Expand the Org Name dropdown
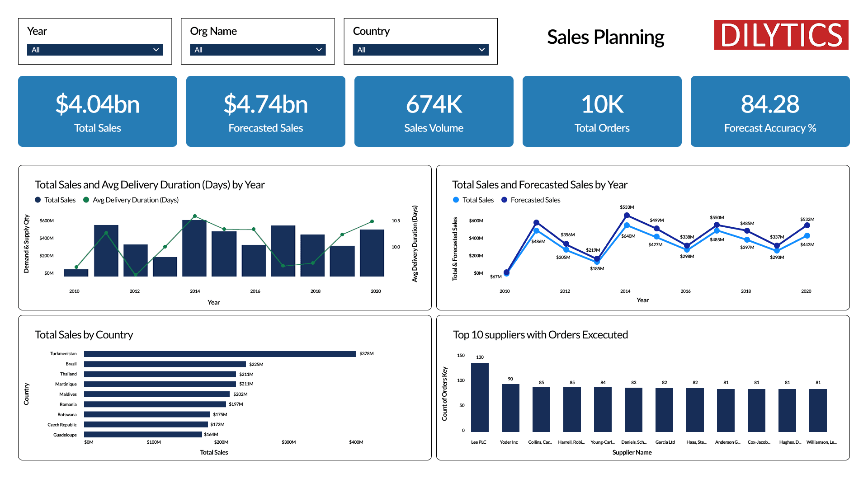The height and width of the screenshot is (488, 868). pyautogui.click(x=257, y=50)
